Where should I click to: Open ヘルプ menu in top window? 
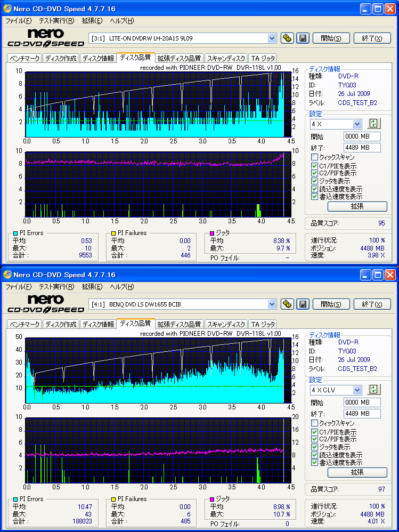click(x=122, y=21)
